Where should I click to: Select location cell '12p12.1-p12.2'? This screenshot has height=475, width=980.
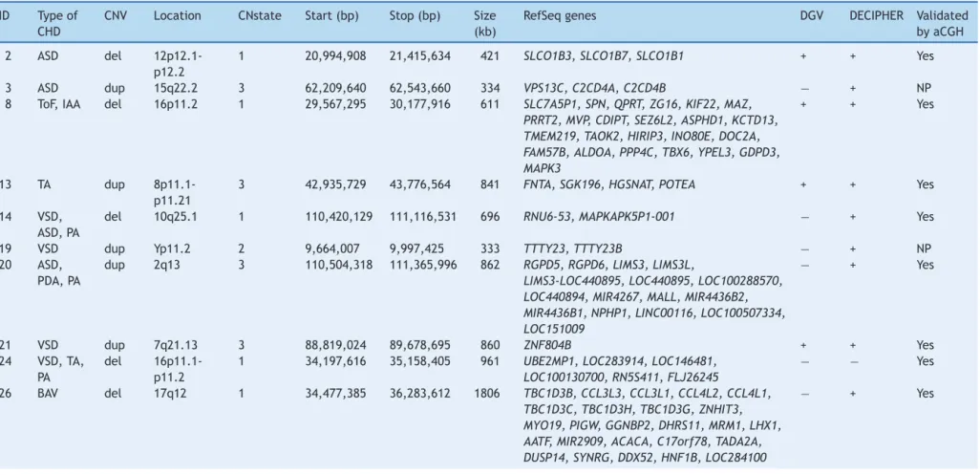pyautogui.click(x=178, y=64)
